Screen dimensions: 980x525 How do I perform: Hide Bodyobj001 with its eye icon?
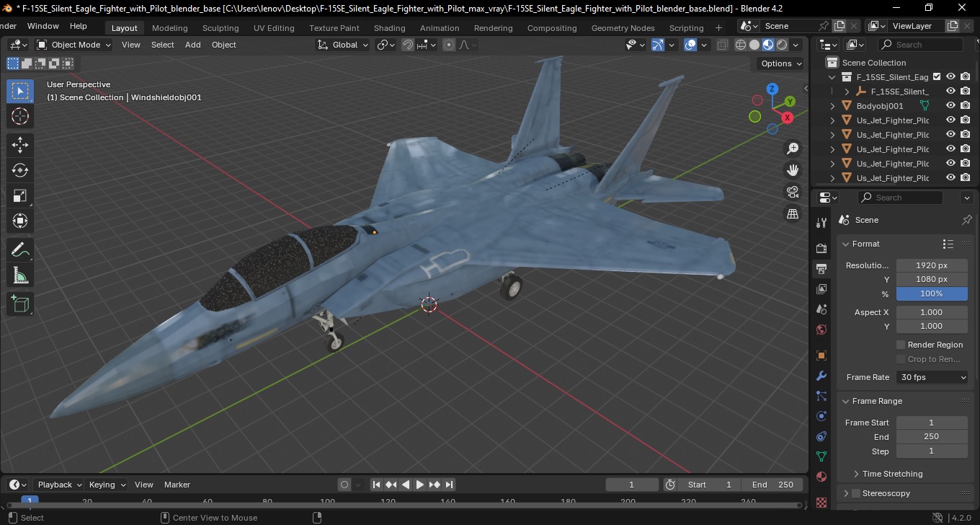tap(950, 105)
